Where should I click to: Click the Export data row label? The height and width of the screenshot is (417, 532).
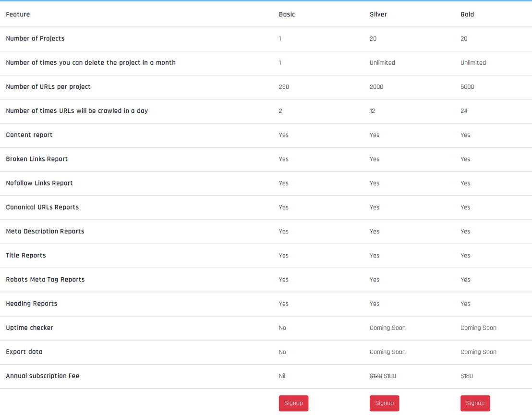coord(24,352)
